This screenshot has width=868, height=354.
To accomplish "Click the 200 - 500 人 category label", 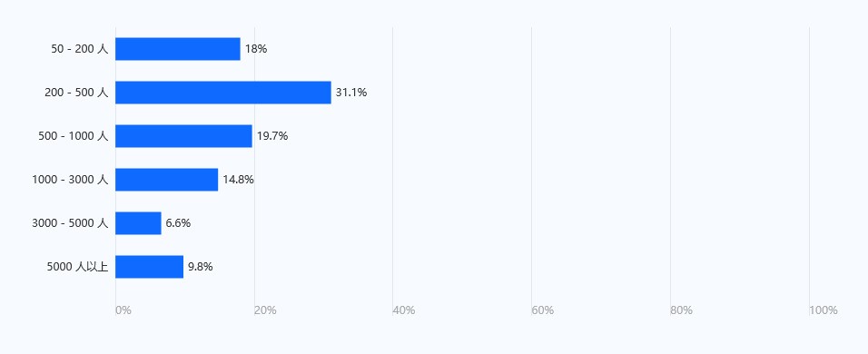I will point(76,93).
